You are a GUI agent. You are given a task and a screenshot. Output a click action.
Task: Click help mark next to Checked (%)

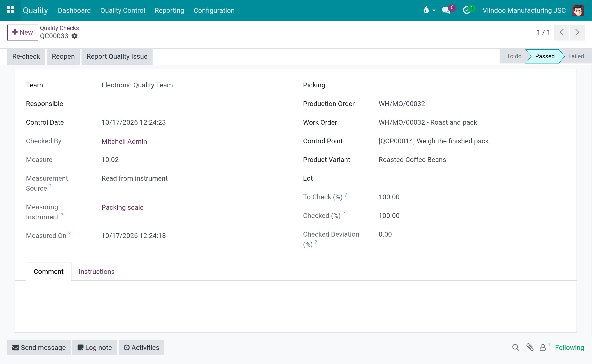(344, 213)
